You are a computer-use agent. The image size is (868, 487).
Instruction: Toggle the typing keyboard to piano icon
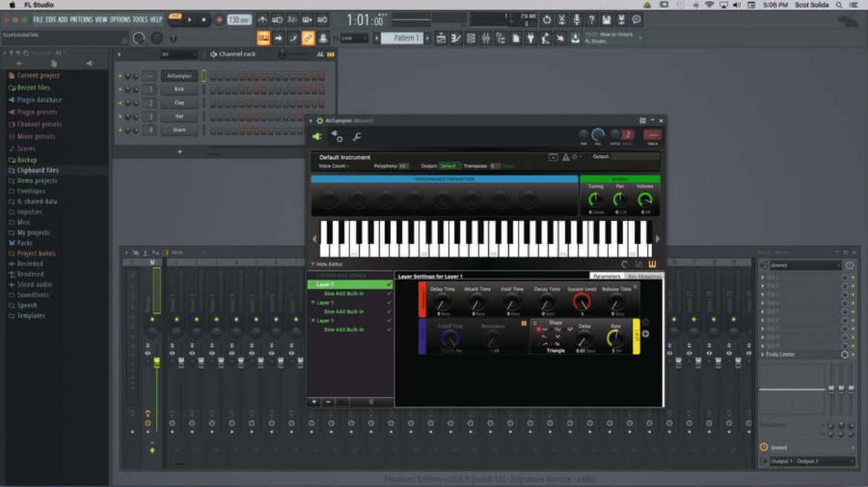[x=263, y=39]
